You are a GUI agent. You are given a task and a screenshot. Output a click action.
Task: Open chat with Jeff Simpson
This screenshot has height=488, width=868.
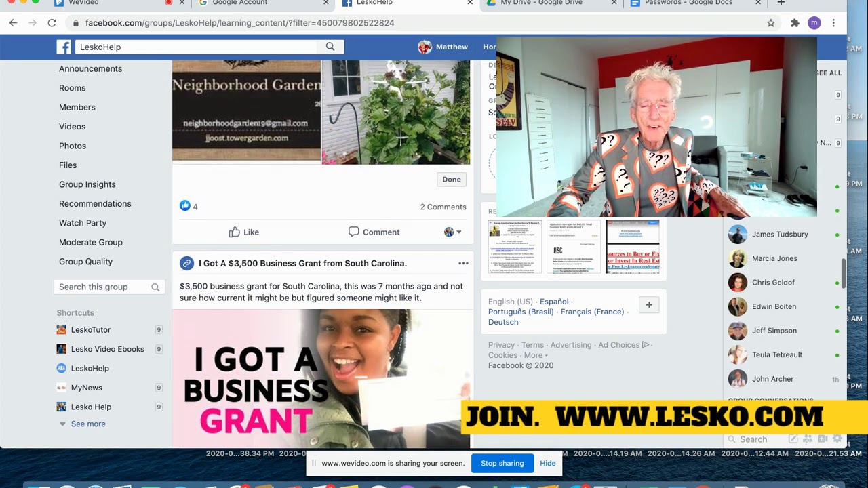(774, 331)
